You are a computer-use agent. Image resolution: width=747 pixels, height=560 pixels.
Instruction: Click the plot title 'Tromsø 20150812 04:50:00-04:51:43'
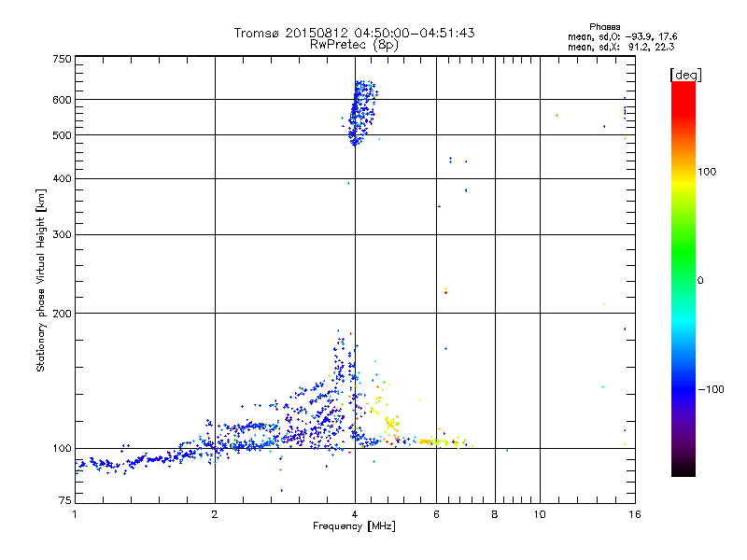tap(354, 33)
